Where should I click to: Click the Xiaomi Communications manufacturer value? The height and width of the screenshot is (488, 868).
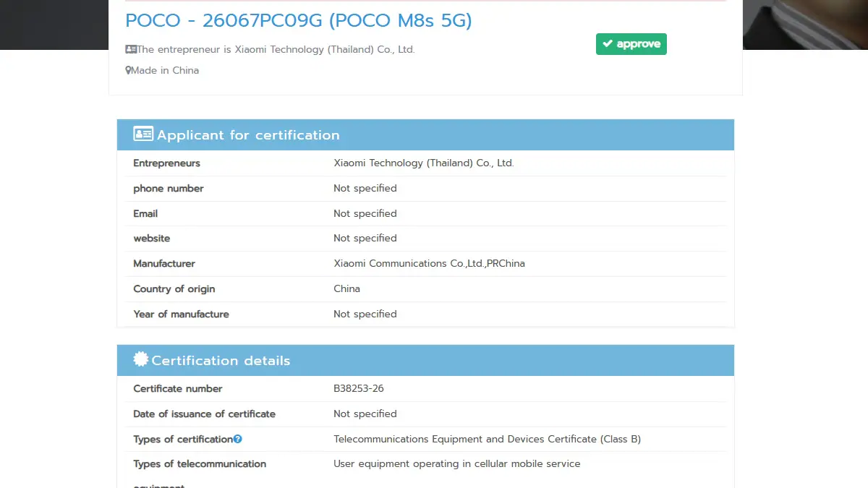(x=429, y=264)
